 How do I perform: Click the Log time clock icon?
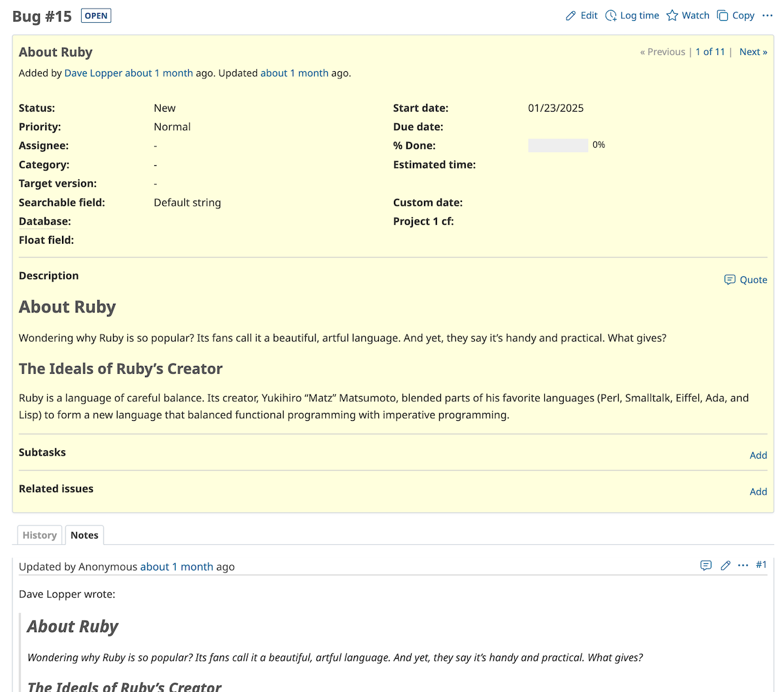pos(612,15)
